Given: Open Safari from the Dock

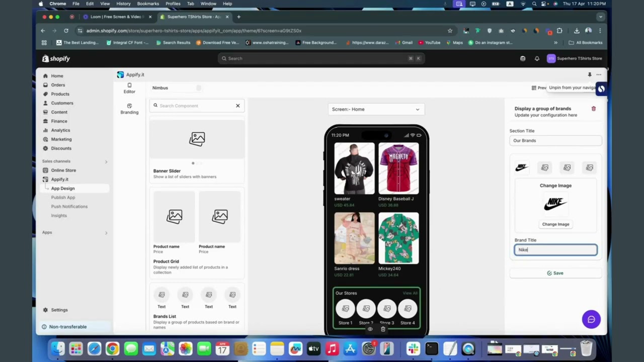Looking at the screenshot, I should (94, 348).
